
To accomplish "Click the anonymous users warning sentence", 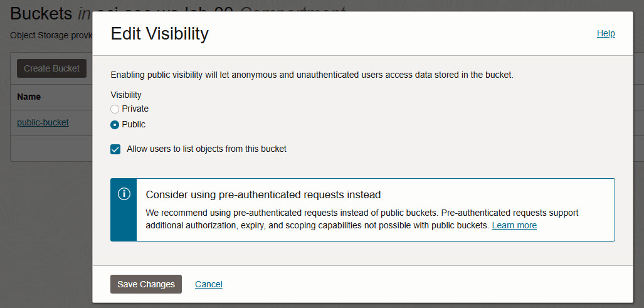I will point(312,75).
